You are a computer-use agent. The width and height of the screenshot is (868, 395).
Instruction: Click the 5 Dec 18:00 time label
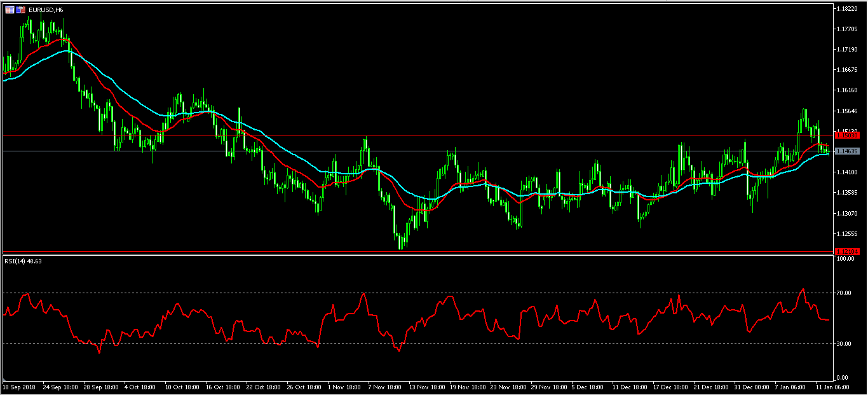(x=590, y=387)
